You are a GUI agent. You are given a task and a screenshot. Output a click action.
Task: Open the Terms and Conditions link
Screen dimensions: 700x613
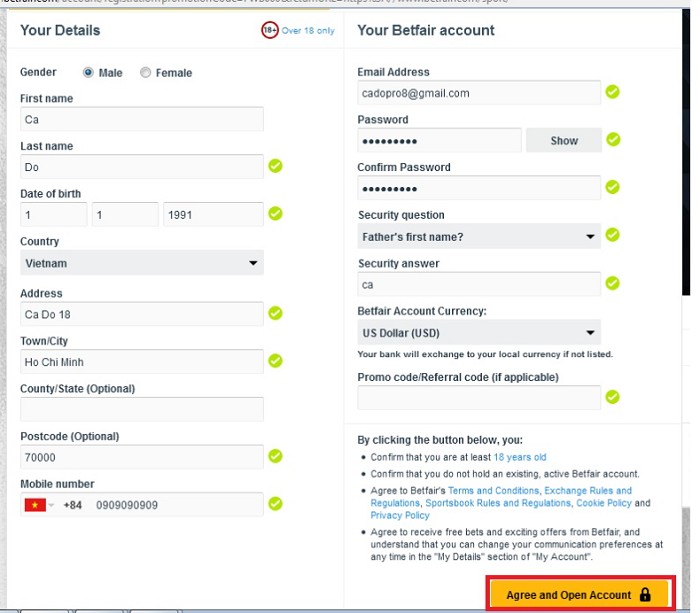494,491
